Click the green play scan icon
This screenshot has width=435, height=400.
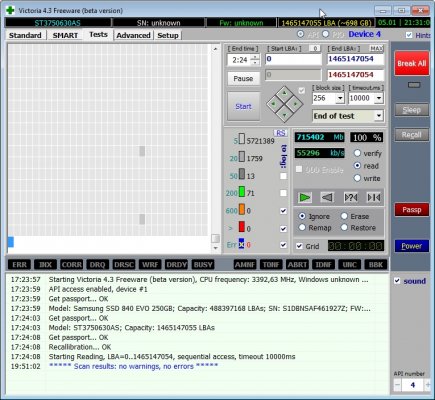pos(305,197)
